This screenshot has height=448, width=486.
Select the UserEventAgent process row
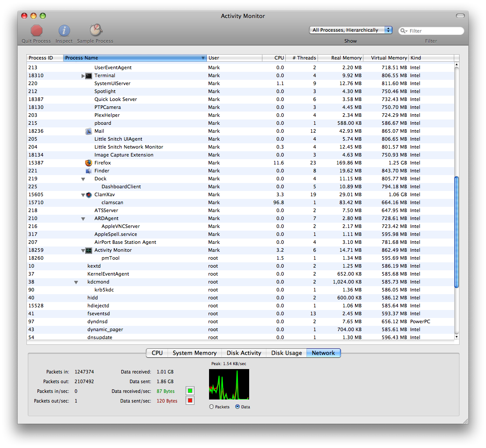click(x=240, y=67)
